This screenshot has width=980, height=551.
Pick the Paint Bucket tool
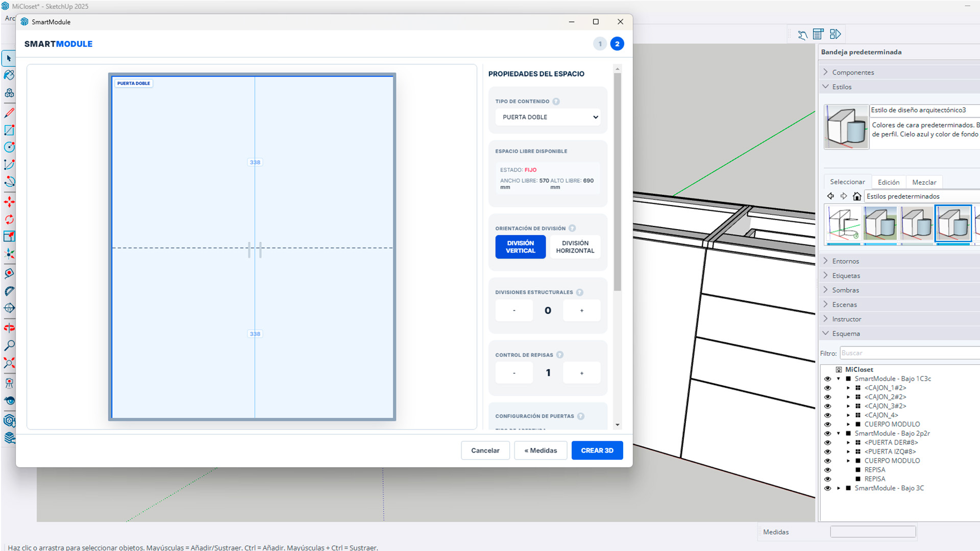coord(9,75)
